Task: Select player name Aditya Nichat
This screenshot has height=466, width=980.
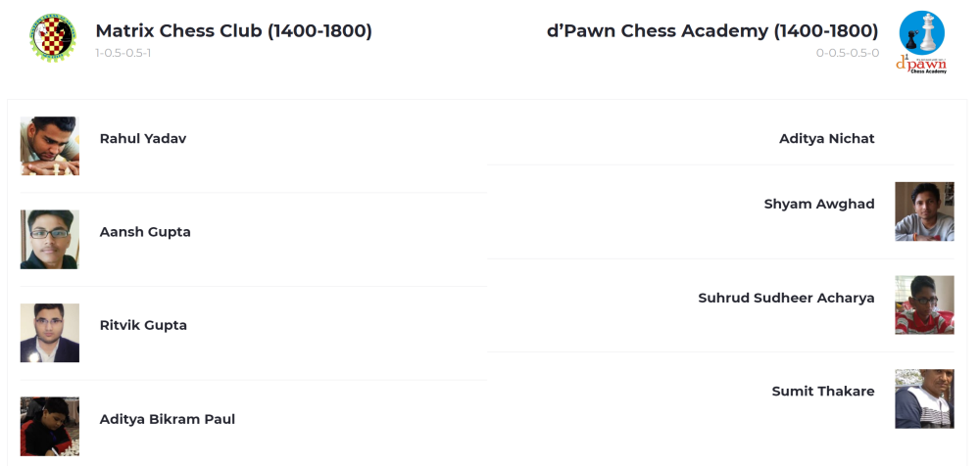Action: tap(826, 139)
